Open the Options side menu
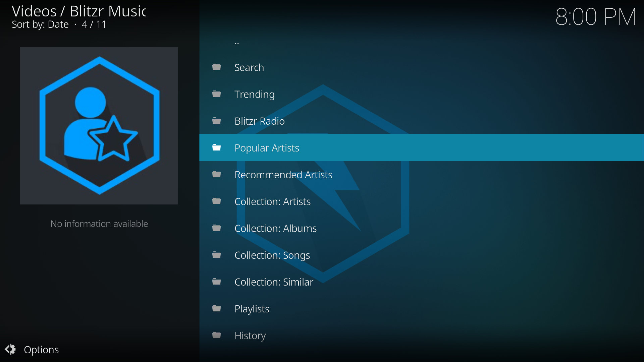The image size is (644, 362). point(41,350)
